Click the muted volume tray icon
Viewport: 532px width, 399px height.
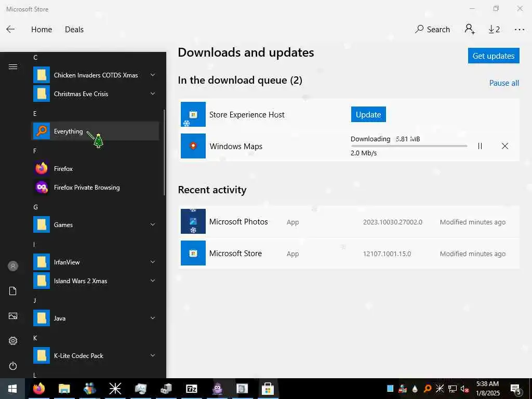464,389
